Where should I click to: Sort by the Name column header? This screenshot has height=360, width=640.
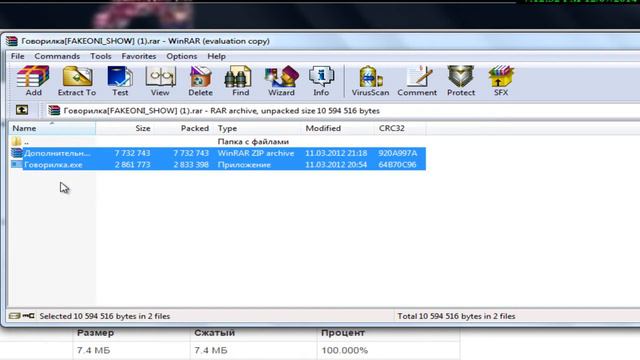pos(52,128)
